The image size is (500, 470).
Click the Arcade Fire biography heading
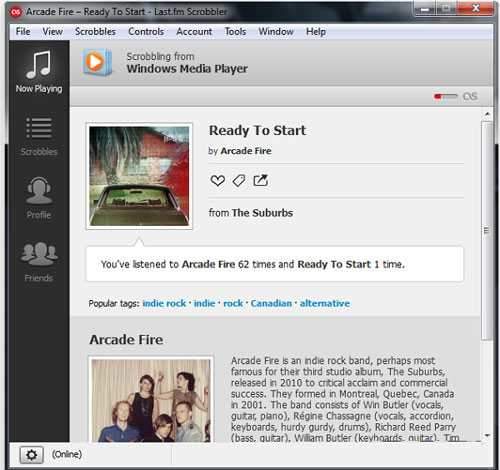tap(126, 340)
